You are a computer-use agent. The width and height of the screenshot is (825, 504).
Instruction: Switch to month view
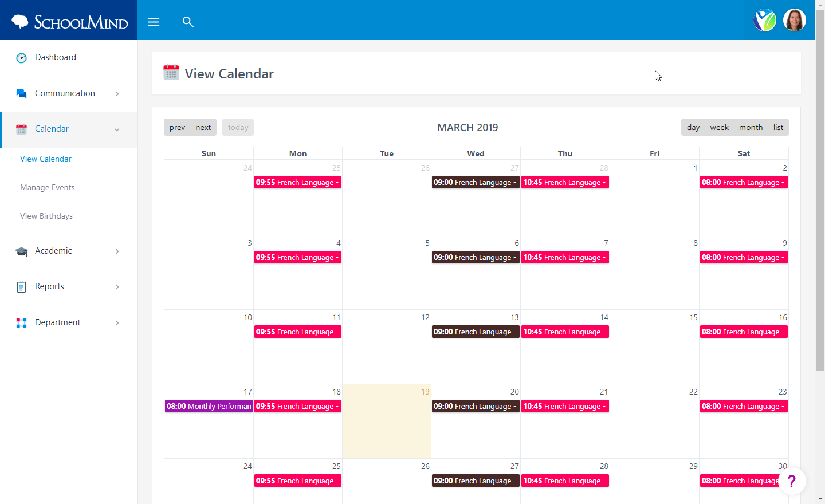pos(751,127)
